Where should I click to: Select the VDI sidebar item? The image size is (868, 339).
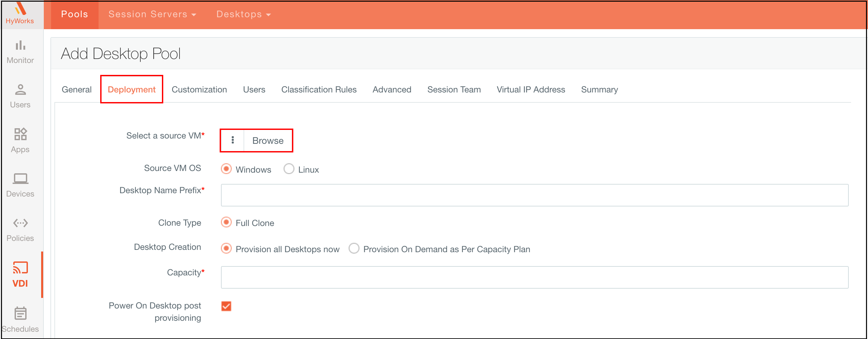click(x=20, y=275)
